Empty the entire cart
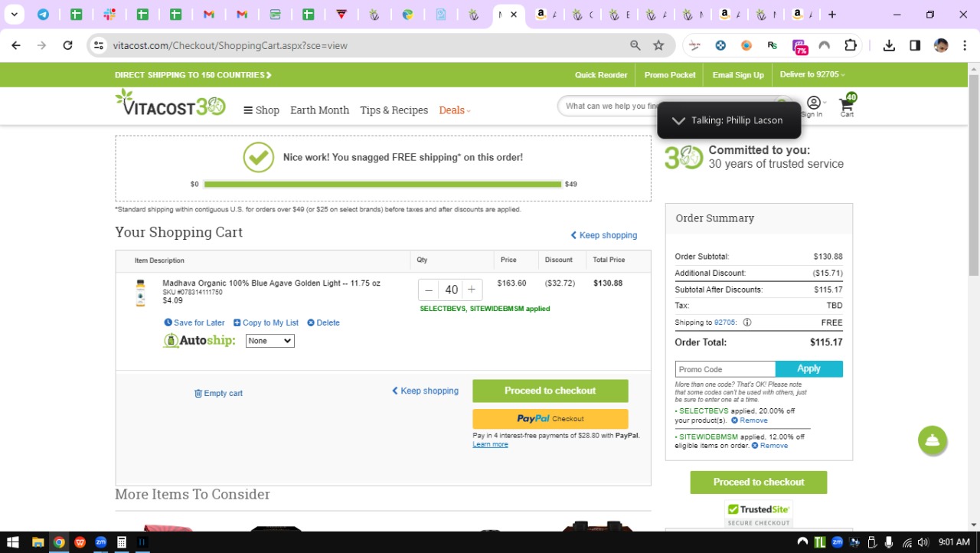 [x=218, y=393]
